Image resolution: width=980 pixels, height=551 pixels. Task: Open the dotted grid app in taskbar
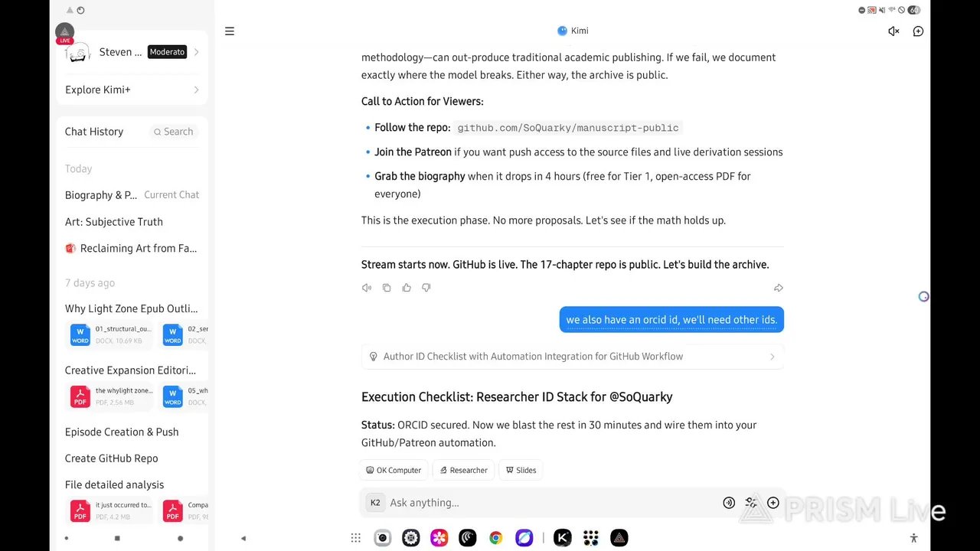591,539
